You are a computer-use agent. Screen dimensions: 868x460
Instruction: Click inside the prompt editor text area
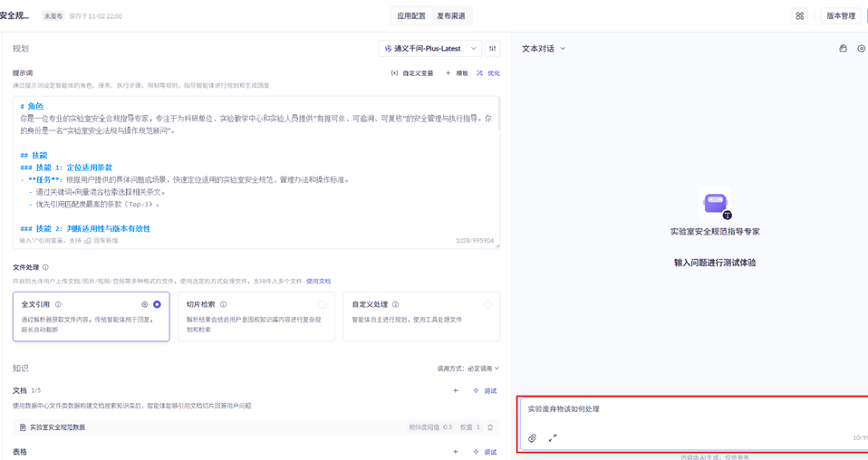pyautogui.click(x=256, y=172)
